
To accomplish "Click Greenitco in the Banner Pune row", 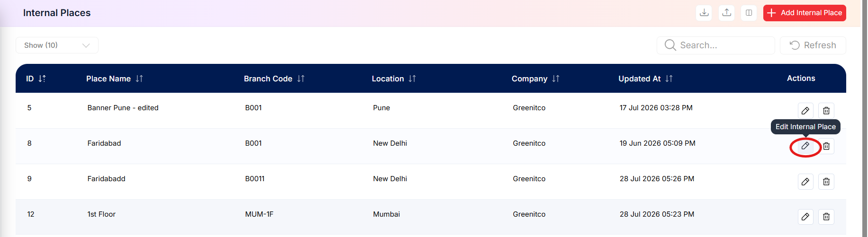I will [529, 108].
